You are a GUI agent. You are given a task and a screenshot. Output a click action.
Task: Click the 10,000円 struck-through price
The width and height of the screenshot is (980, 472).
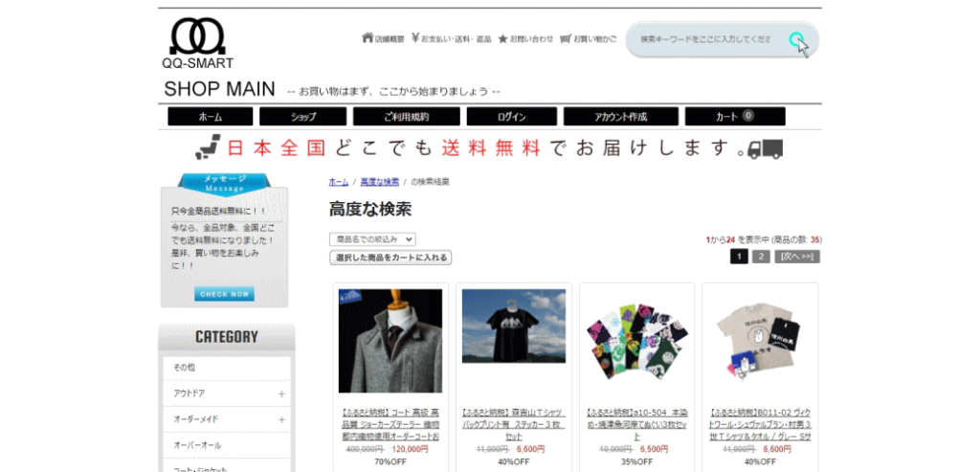[x=617, y=449]
